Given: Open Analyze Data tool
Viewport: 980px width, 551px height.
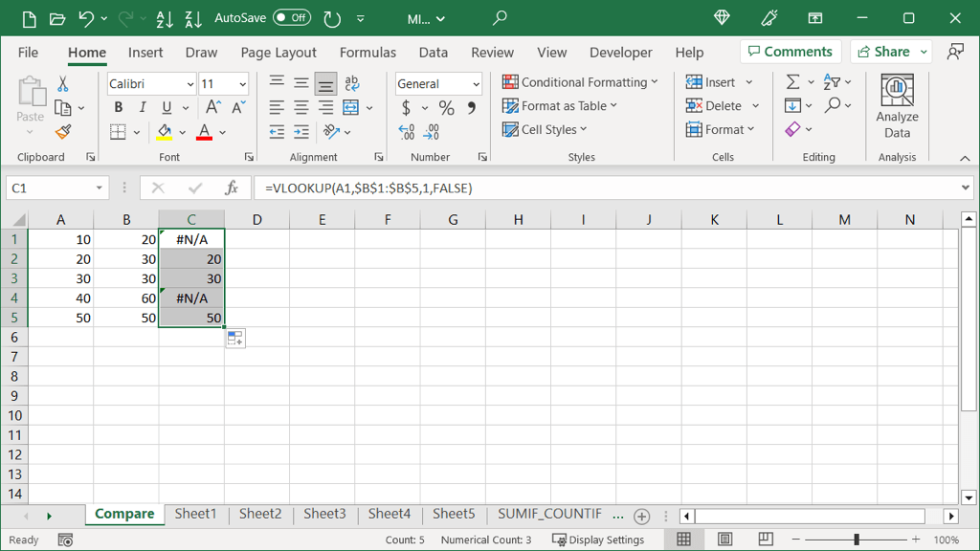Looking at the screenshot, I should point(897,107).
